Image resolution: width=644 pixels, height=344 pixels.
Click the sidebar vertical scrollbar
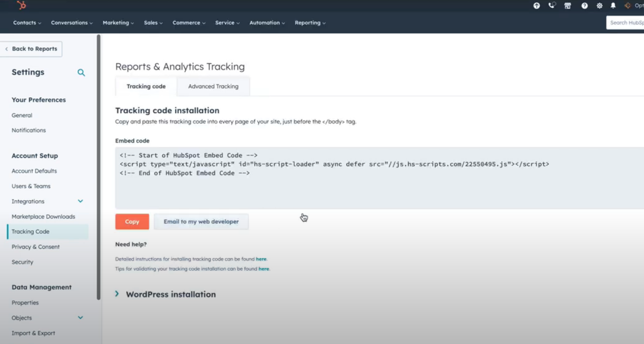99,167
